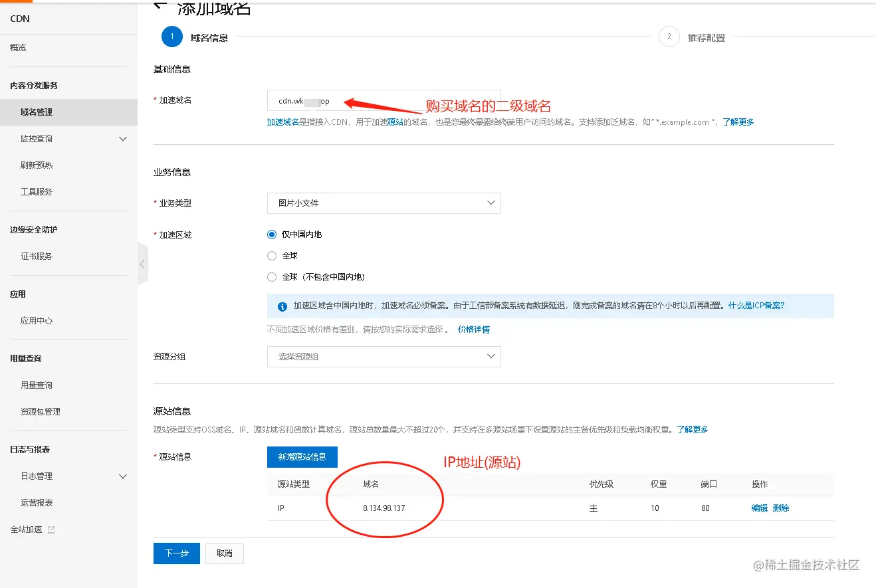This screenshot has height=588, width=876.
Task: Open the 全站加速 sidebar link
Action: pyautogui.click(x=27, y=530)
